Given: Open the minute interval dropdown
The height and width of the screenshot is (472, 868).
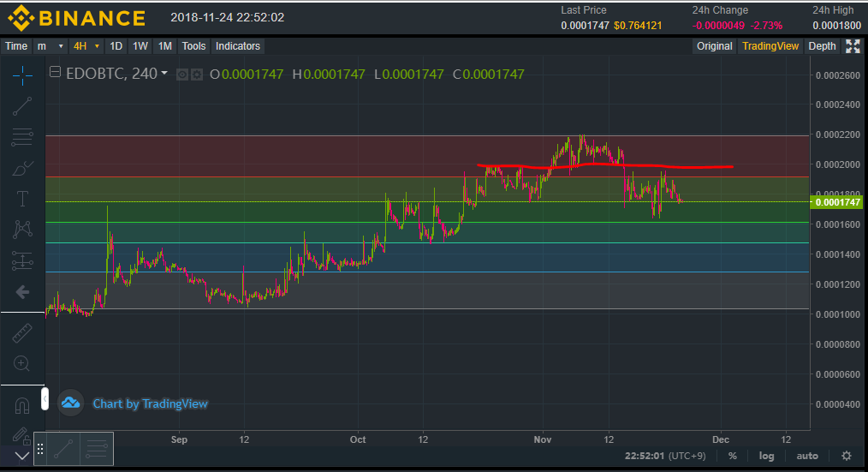Looking at the screenshot, I should pos(51,46).
